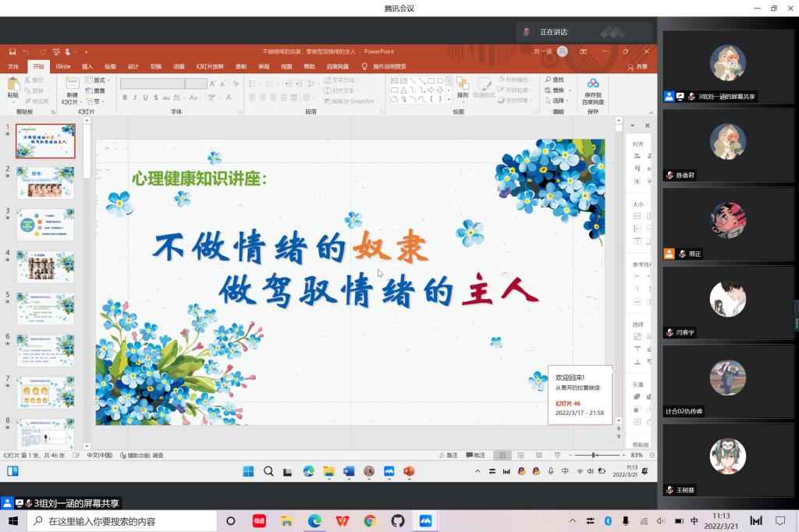Open the font name combo box
Viewport: 799px width, 532px height.
152,83
